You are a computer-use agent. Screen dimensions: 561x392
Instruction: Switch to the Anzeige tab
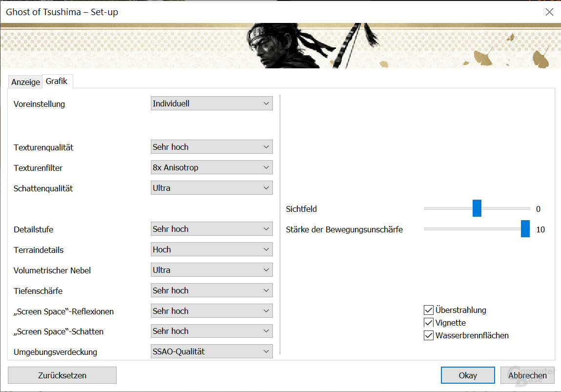pyautogui.click(x=25, y=82)
